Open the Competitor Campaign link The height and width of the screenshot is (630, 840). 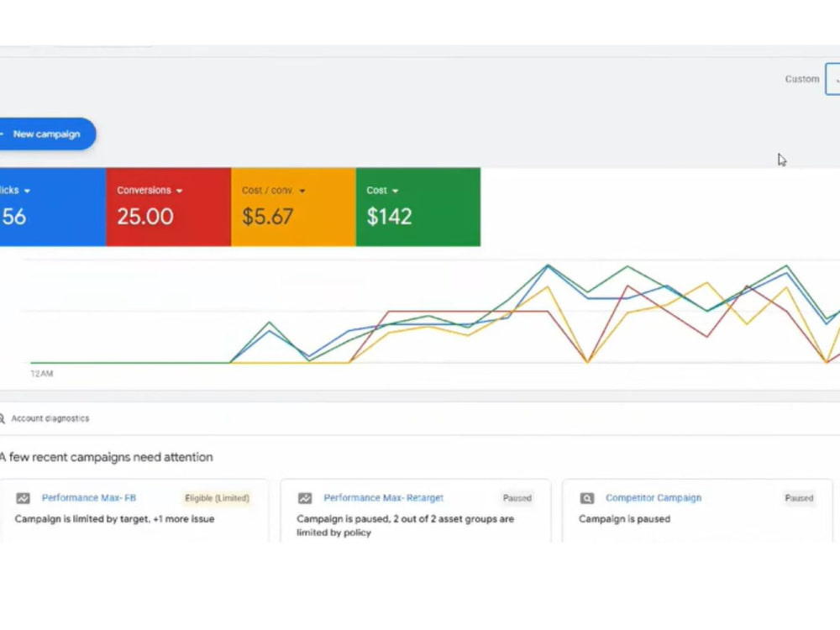(x=654, y=497)
